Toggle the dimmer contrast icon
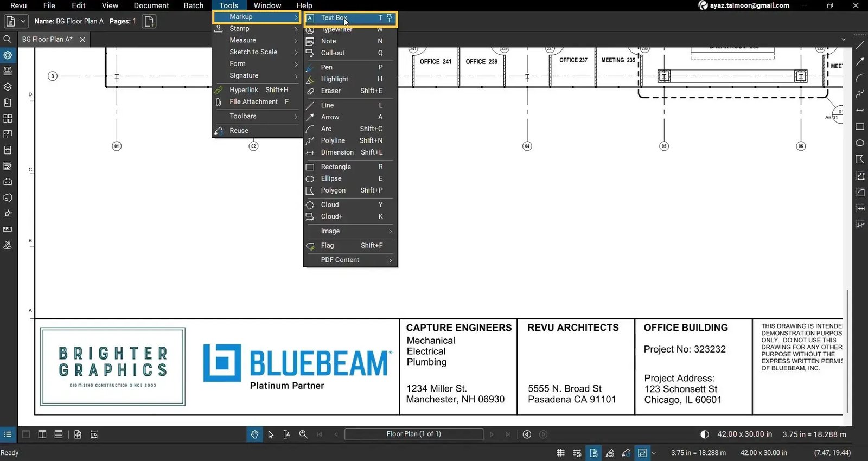 [705, 434]
